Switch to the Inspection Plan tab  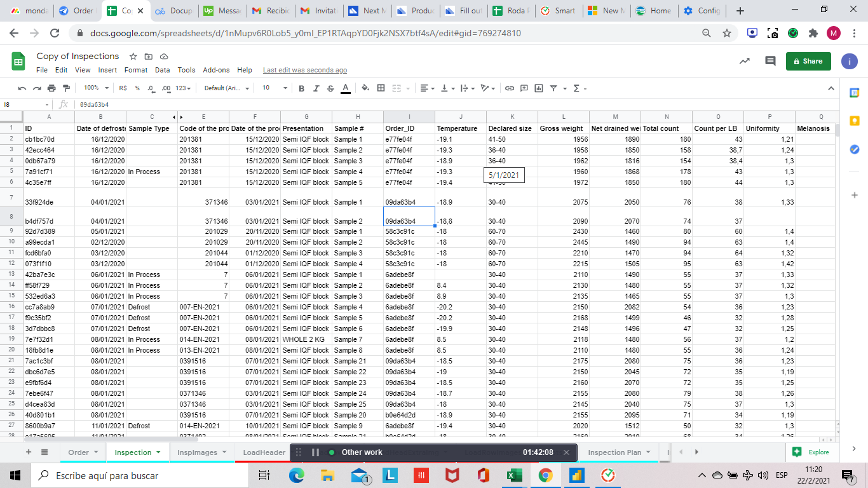pyautogui.click(x=620, y=452)
